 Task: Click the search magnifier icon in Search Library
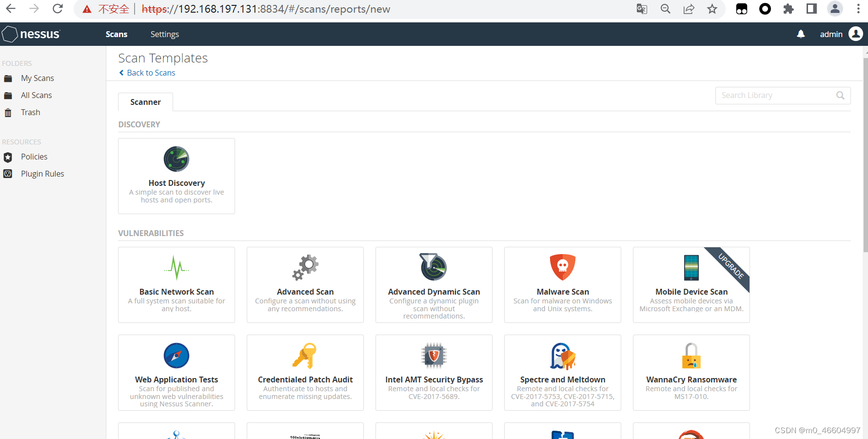pos(840,96)
